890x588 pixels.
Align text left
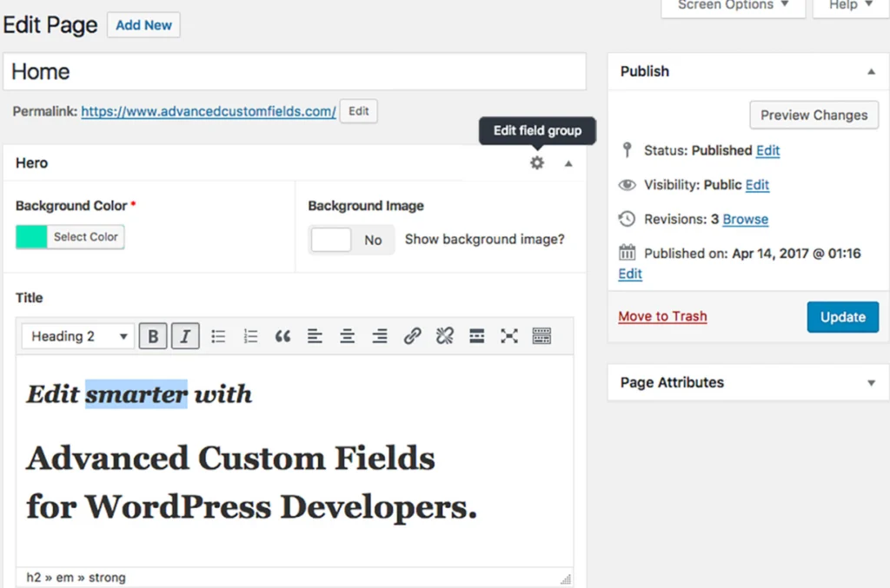[x=315, y=336]
